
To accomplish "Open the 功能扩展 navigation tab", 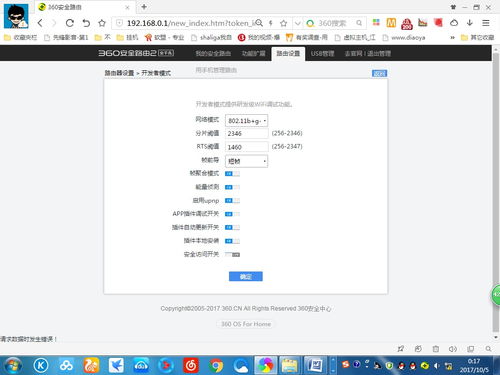I will [254, 53].
